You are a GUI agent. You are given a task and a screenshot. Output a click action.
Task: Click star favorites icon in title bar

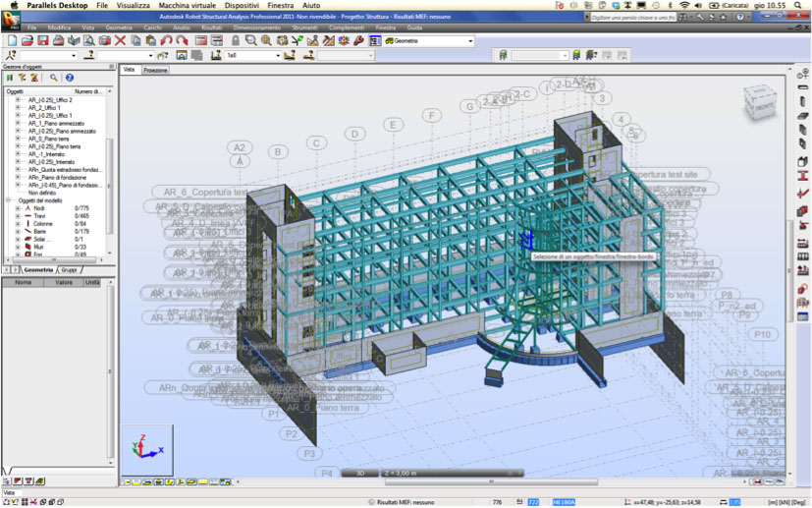pyautogui.click(x=724, y=17)
